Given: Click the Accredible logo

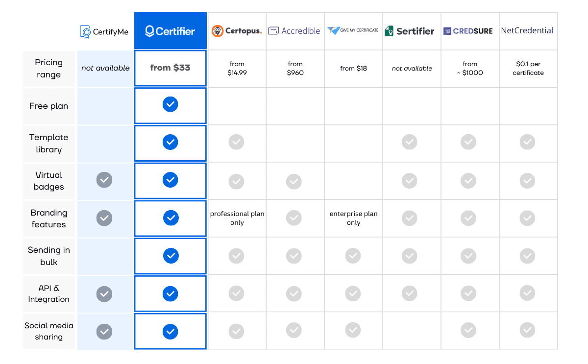Looking at the screenshot, I should point(294,31).
